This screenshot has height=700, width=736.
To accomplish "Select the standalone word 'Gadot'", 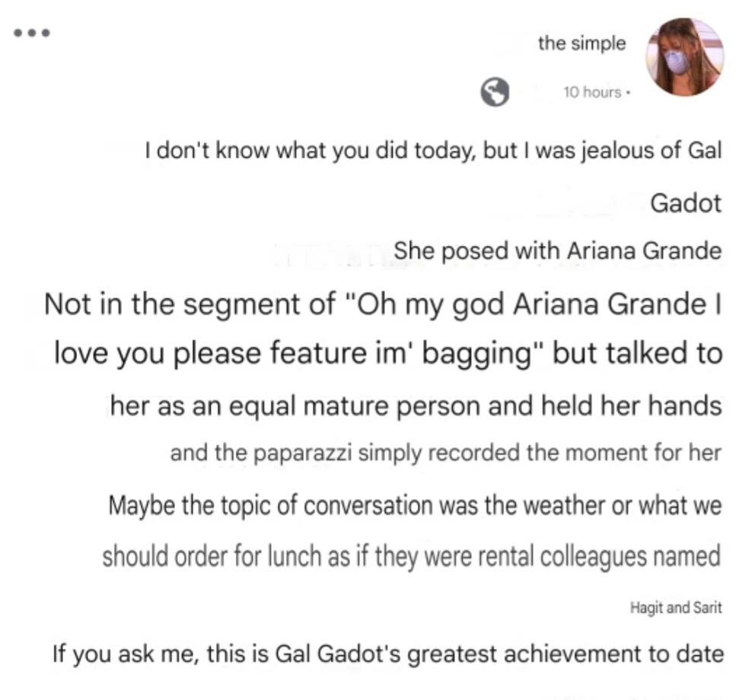I will (x=686, y=203).
